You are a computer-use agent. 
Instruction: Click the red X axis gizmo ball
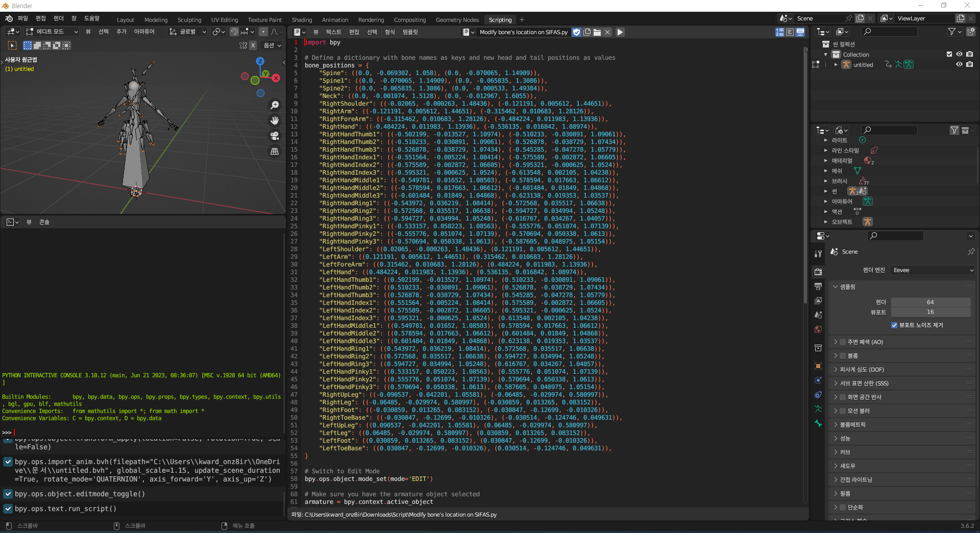276,78
